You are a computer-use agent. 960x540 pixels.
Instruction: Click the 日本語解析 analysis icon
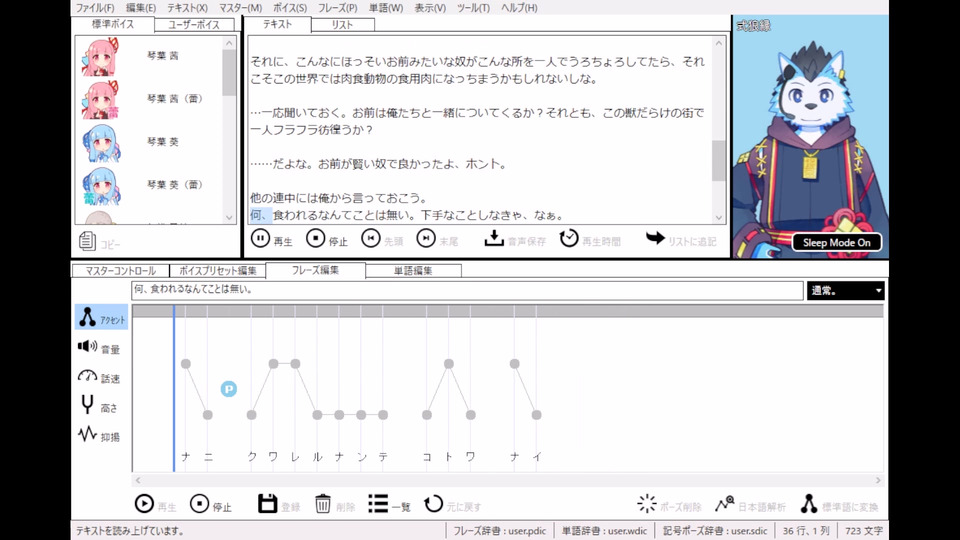pyautogui.click(x=724, y=504)
